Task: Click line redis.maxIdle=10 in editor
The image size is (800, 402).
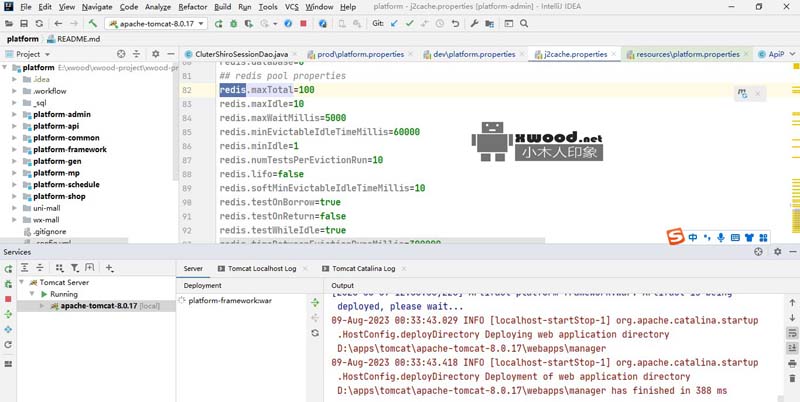Action: coord(262,104)
